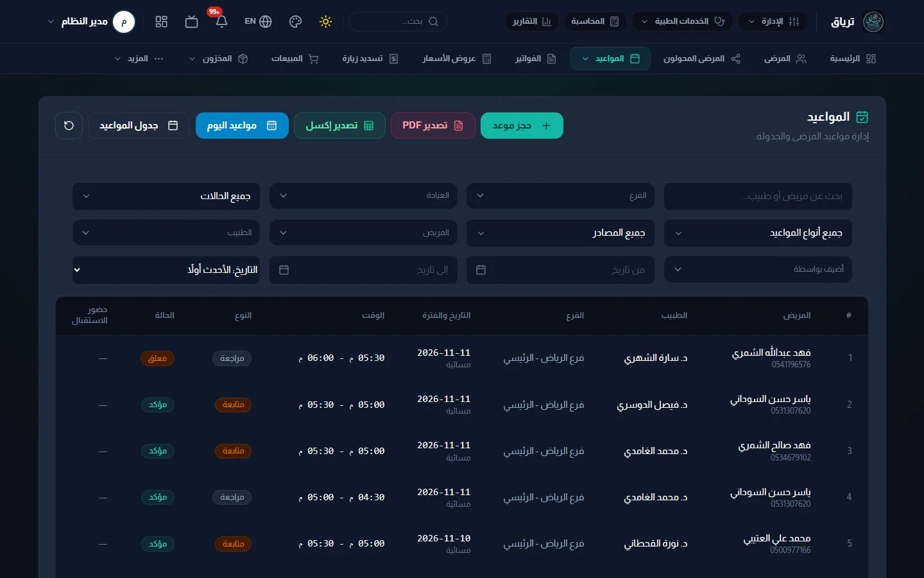Image resolution: width=924 pixels, height=578 pixels.
Task: Open the جميع الحالات dropdown
Action: click(166, 196)
